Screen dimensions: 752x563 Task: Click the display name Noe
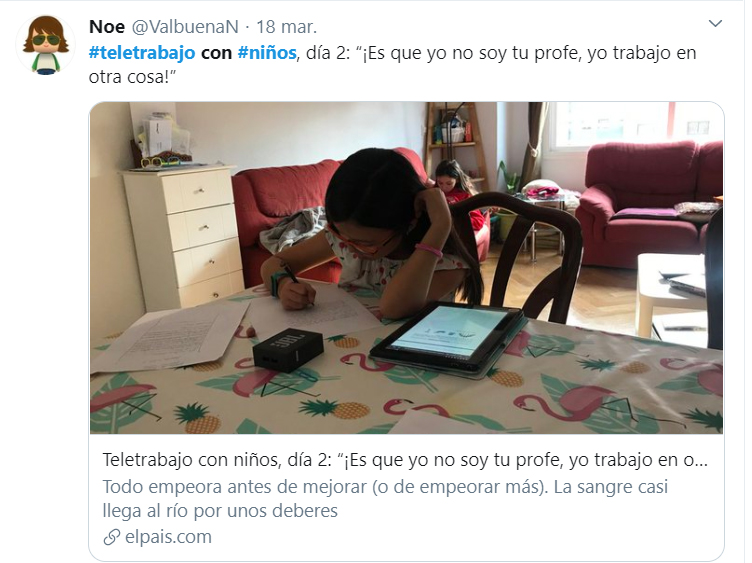click(107, 27)
